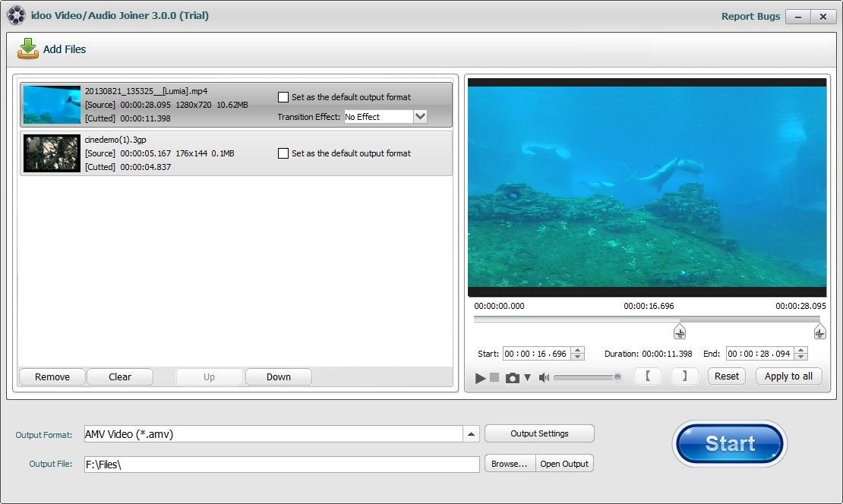
Task: Select the cinedemo(1).3gp thumbnail
Action: 51,153
